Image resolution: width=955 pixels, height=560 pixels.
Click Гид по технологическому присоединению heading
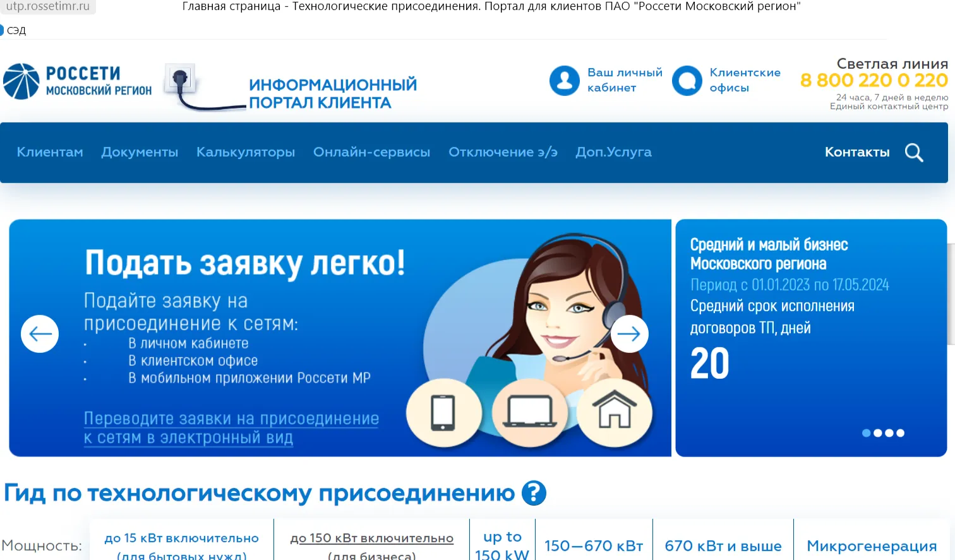[x=260, y=493]
